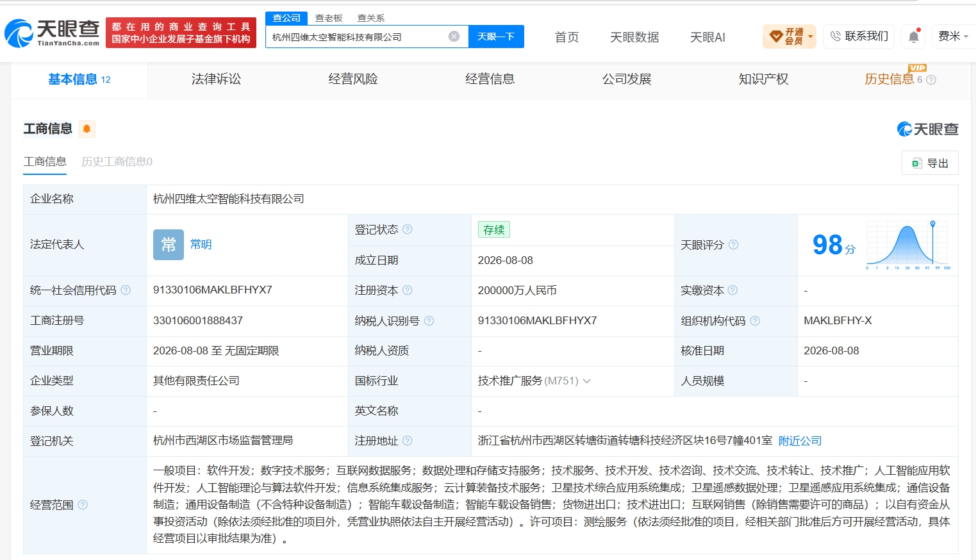Open the 开通会员 dropdown
The width and height of the screenshot is (976, 560).
(790, 37)
